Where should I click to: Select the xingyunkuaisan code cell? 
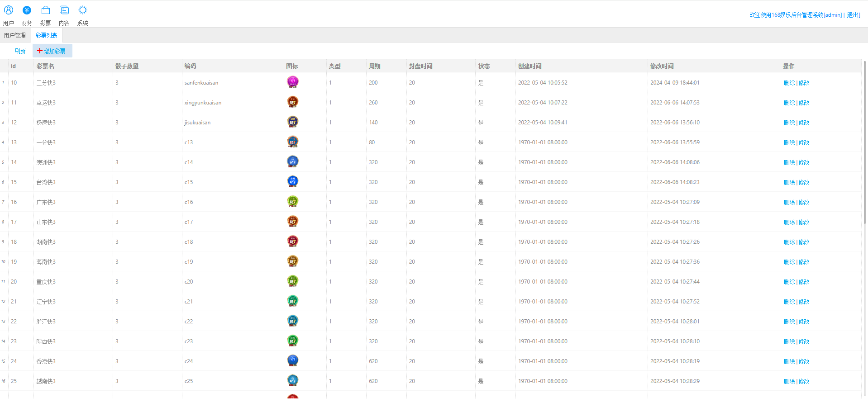tap(233, 103)
